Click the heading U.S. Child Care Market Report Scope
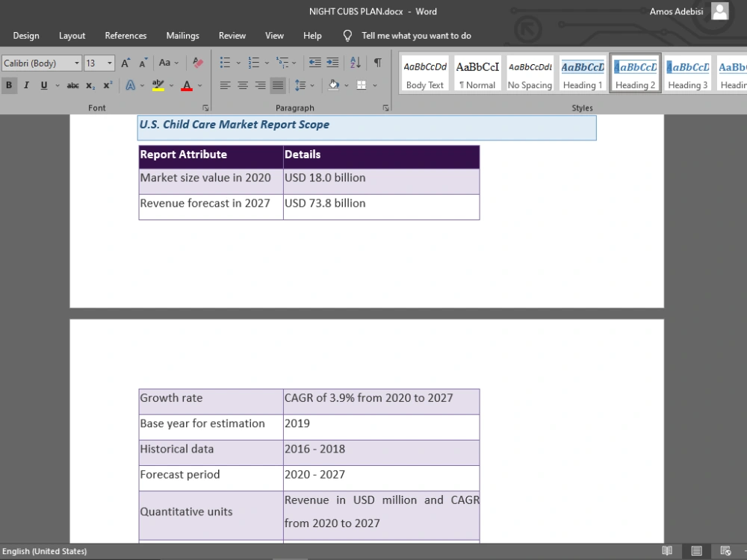 pos(234,125)
